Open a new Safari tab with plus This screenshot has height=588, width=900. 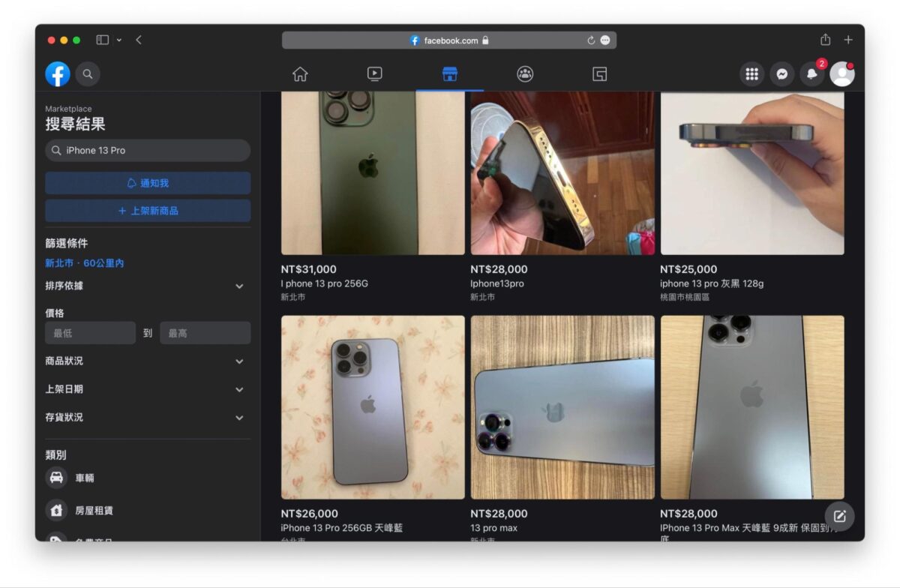click(848, 40)
